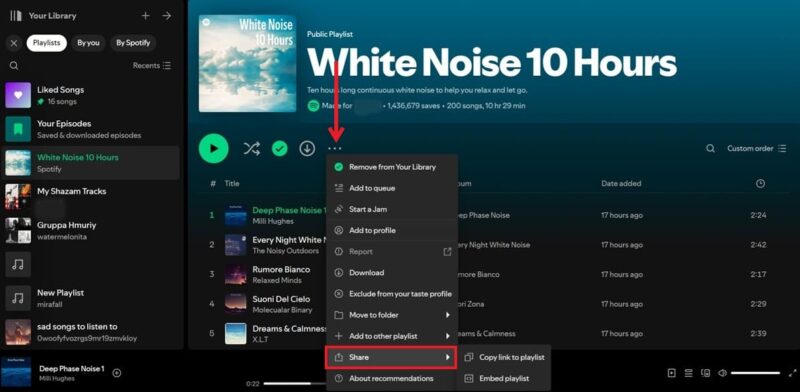
Task: Open New Playlist by mirafall
Action: click(x=91, y=298)
